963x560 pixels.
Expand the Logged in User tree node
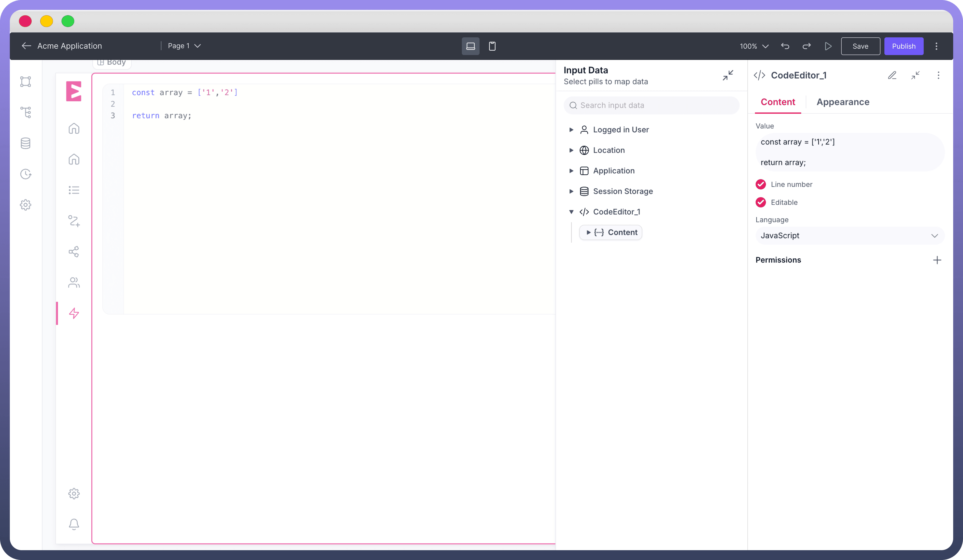(x=571, y=130)
